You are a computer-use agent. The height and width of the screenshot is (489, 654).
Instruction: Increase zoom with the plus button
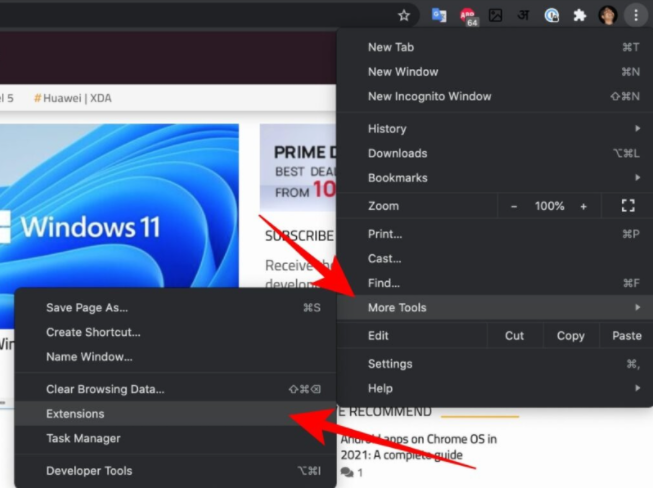coord(584,206)
